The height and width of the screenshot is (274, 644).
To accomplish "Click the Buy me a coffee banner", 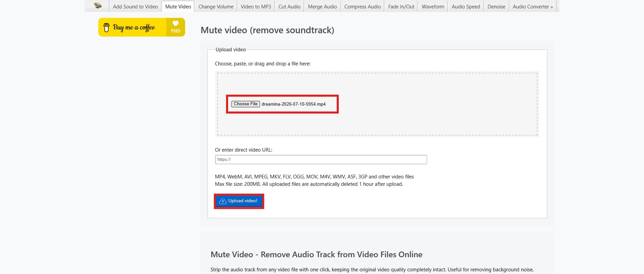I will [142, 27].
